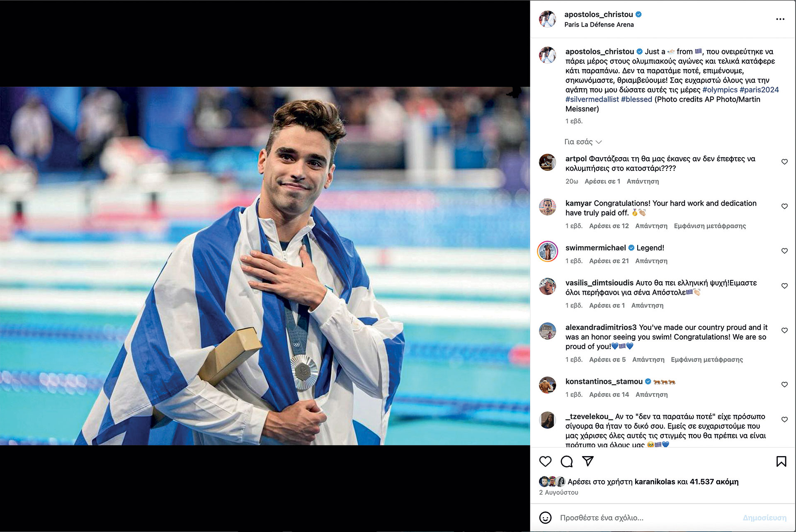The width and height of the screenshot is (796, 532).
Task: Show translation of kamyar's comment
Action: (710, 226)
